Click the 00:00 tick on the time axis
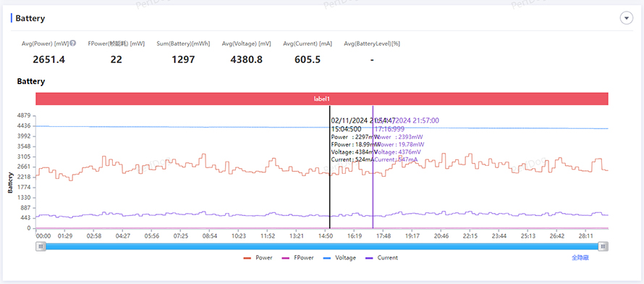 tap(43, 236)
